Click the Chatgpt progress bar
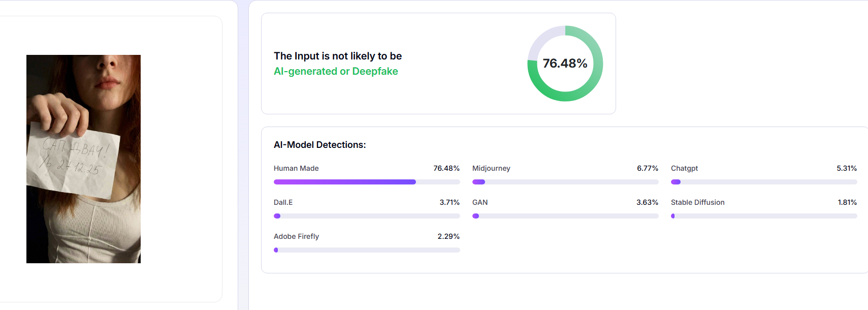This screenshot has height=310, width=868. (764, 182)
